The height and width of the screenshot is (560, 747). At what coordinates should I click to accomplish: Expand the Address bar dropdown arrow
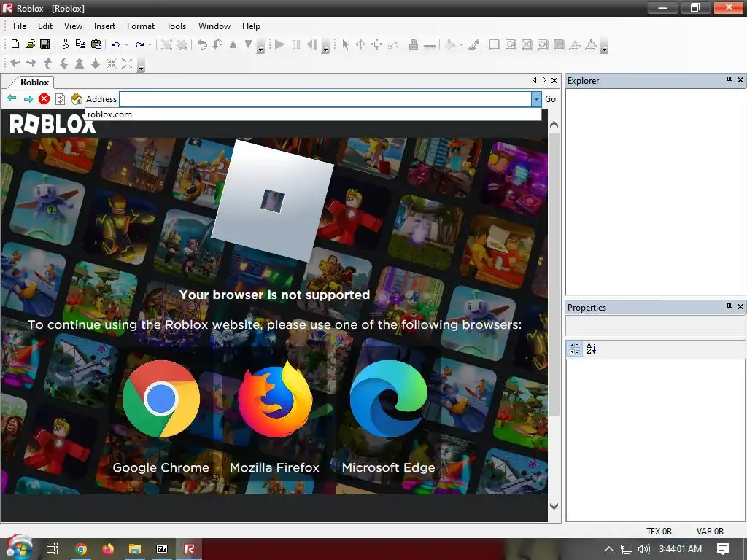pos(536,99)
